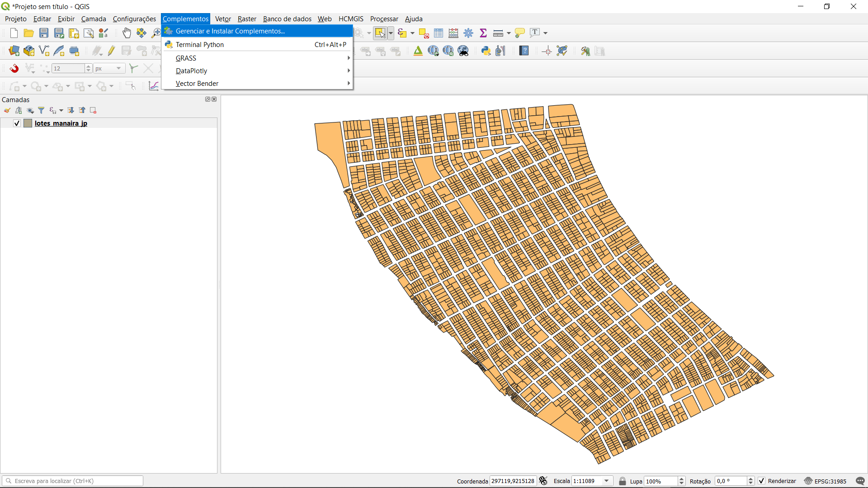Click the Statistical Summary sigma icon

point(483,33)
